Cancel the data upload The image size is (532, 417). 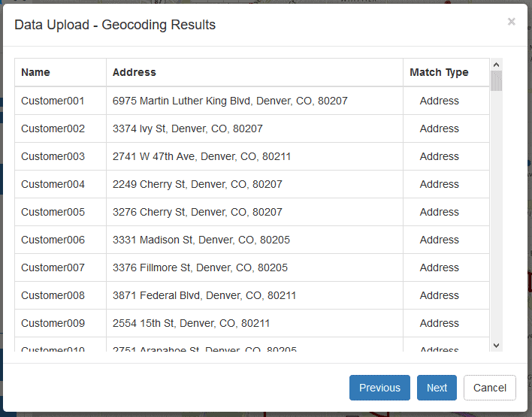490,388
